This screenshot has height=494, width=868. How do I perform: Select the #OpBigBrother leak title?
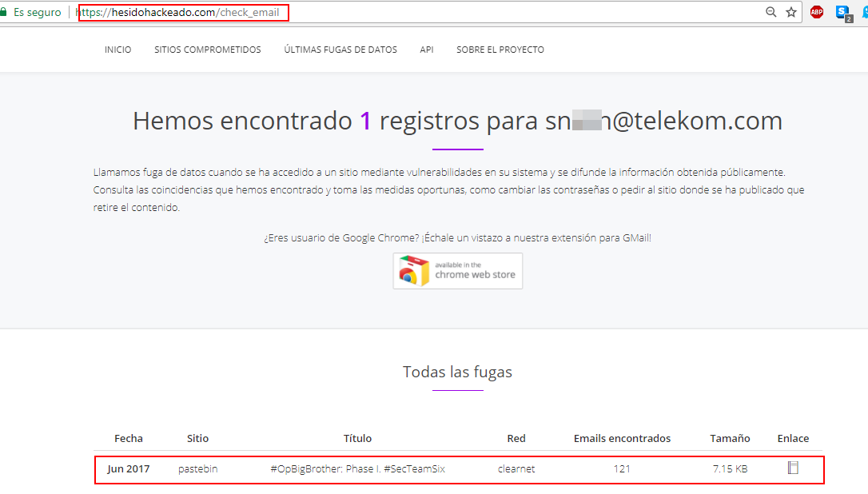click(x=357, y=469)
